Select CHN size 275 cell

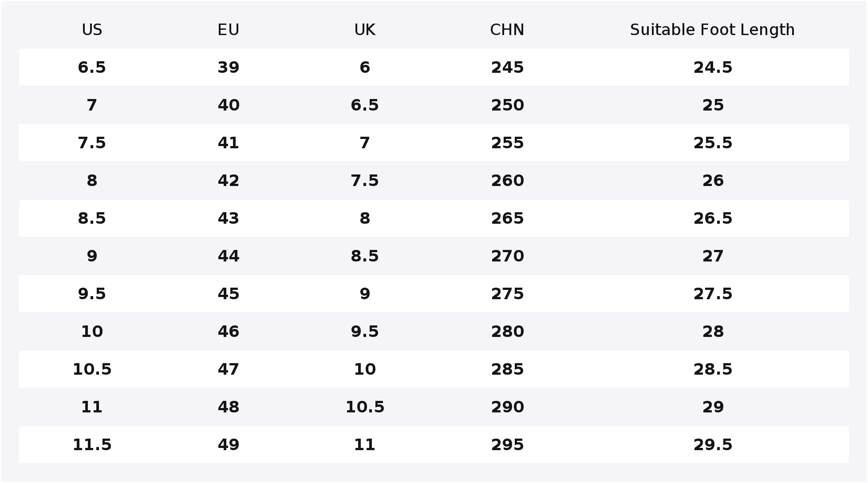point(507,294)
